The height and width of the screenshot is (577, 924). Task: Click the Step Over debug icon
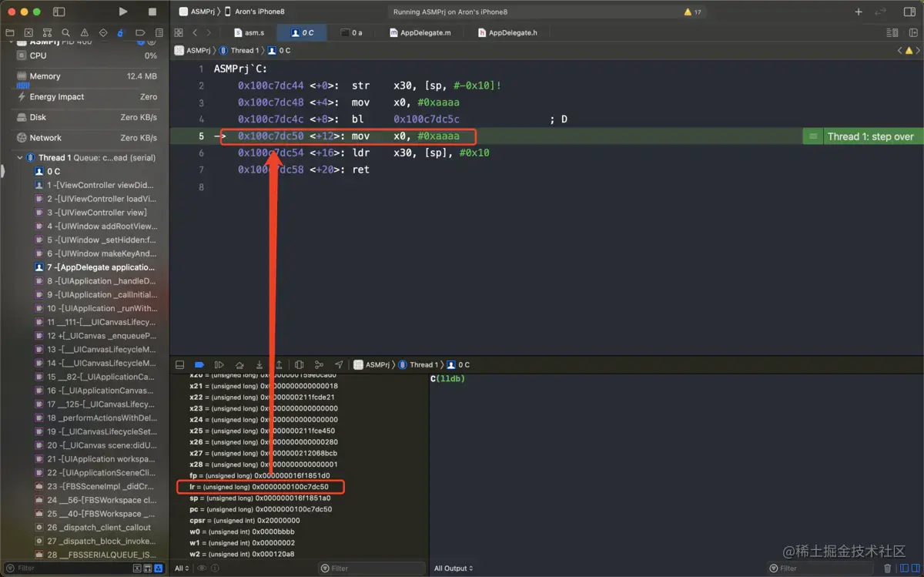pyautogui.click(x=239, y=364)
